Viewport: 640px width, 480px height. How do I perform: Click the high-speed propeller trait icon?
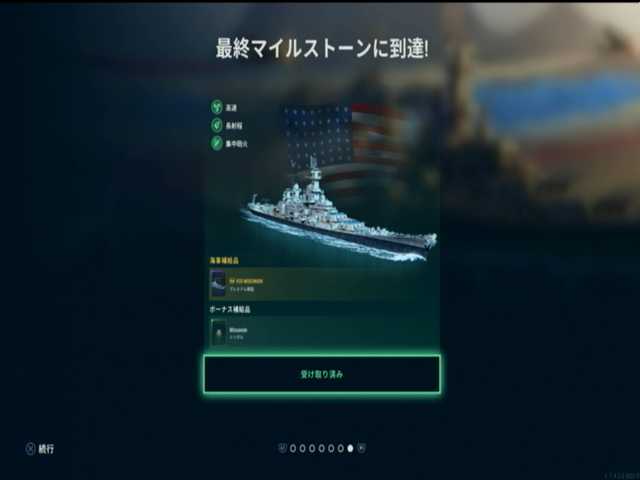(217, 107)
